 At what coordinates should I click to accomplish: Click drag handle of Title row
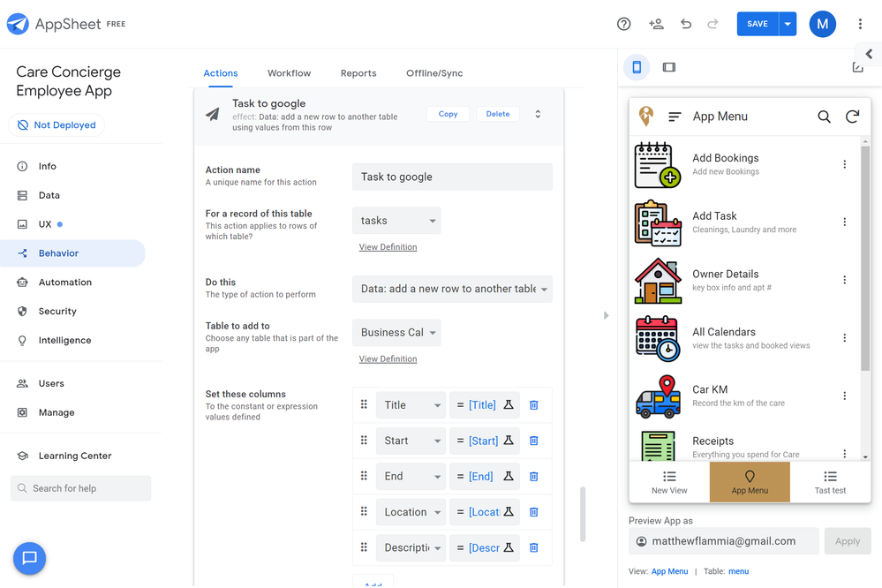(x=364, y=404)
